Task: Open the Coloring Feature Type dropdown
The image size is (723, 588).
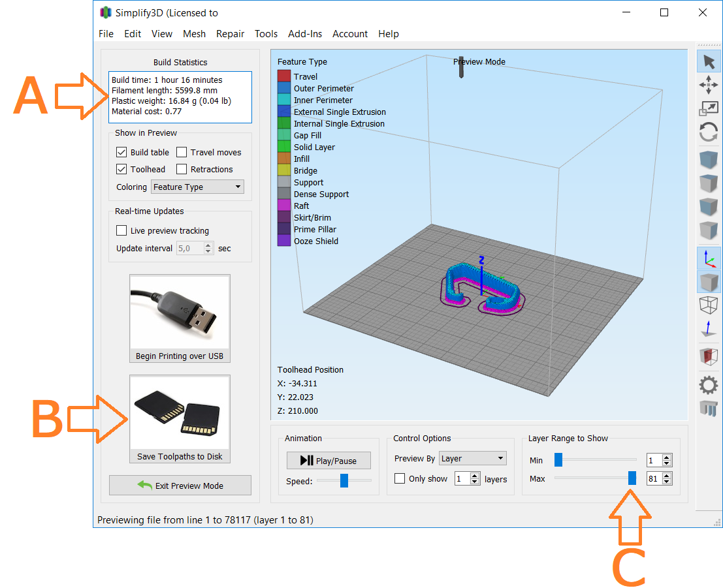Action: (197, 187)
